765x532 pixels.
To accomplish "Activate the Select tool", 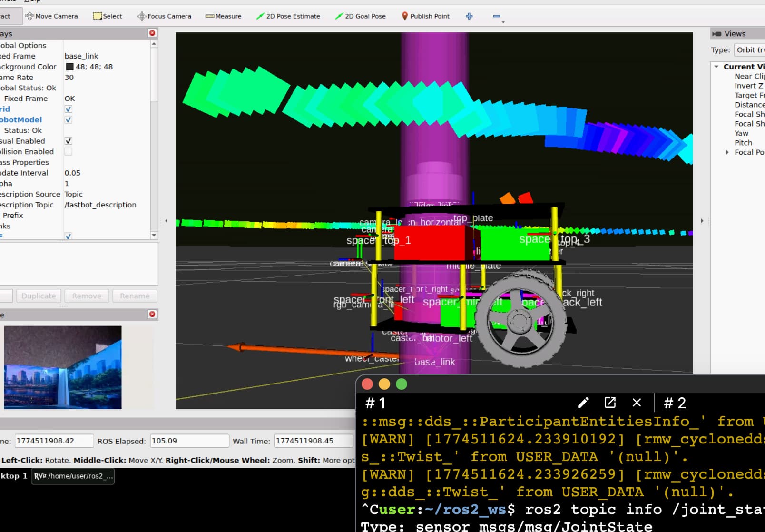I will (x=108, y=16).
